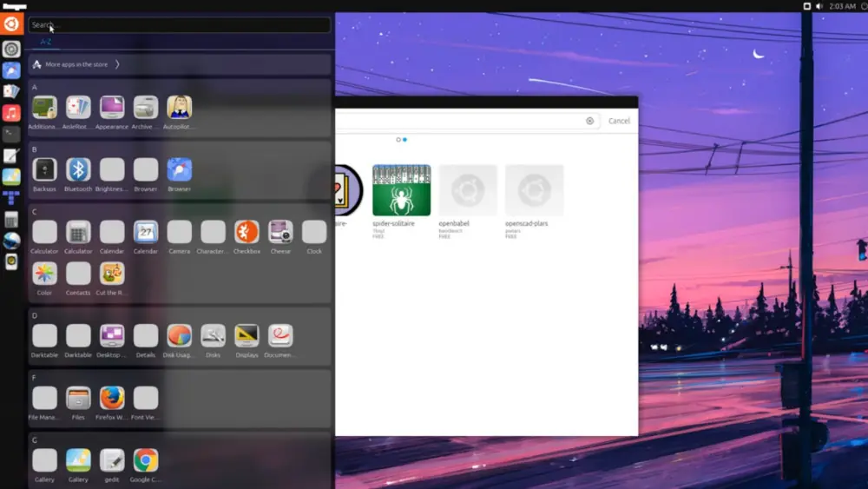Expand More apps in the store chevron
868x489 pixels.
pos(117,64)
